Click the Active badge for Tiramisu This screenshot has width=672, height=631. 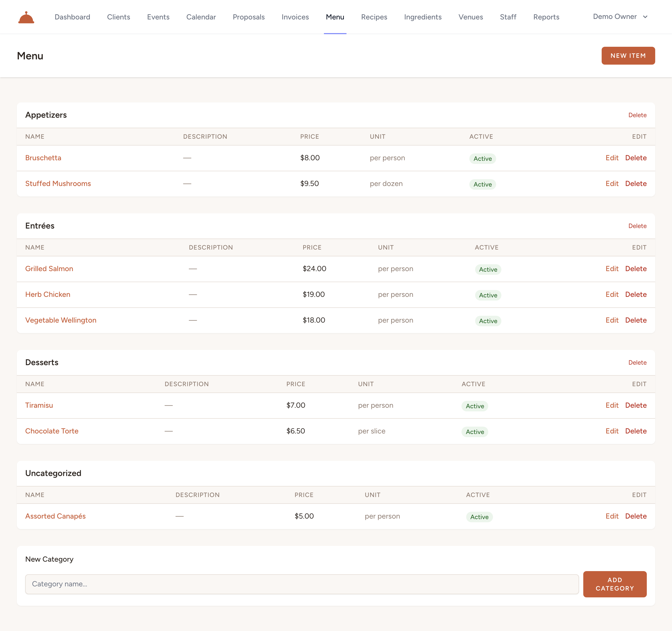coord(475,406)
